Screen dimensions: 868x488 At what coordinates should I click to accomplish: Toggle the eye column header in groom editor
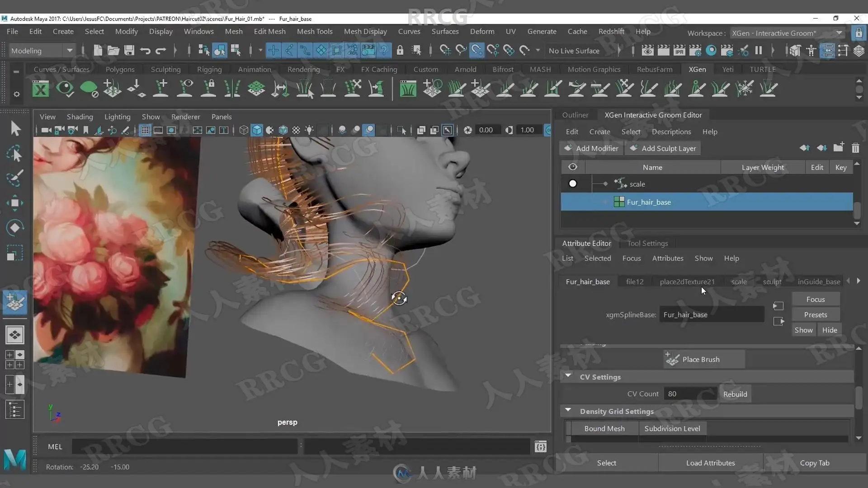(573, 167)
